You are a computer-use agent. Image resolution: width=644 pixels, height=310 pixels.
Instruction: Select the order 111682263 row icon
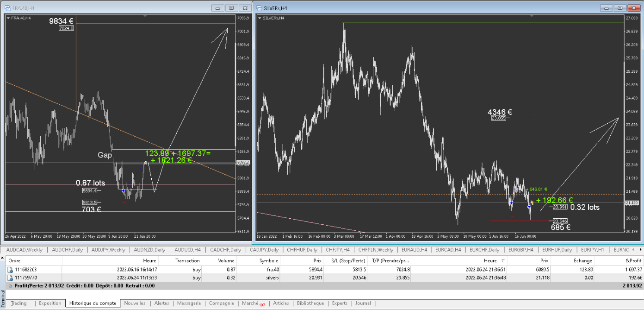coord(10,270)
